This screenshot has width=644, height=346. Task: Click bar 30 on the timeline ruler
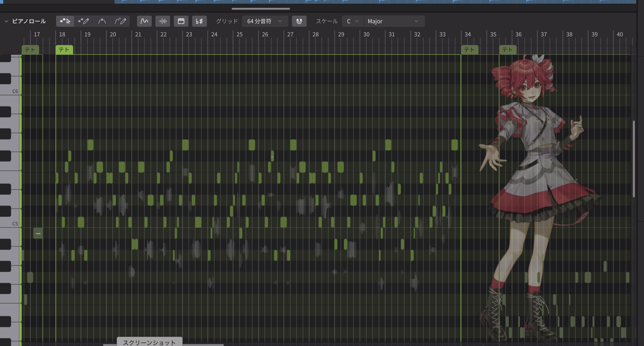[x=366, y=35]
